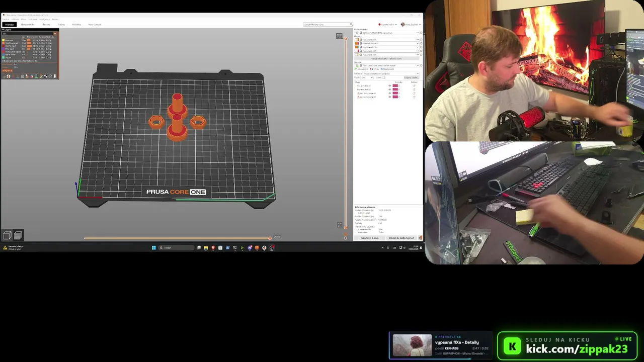This screenshot has width=644, height=362.
Task: Open the Windows Start menu
Action: (154, 247)
